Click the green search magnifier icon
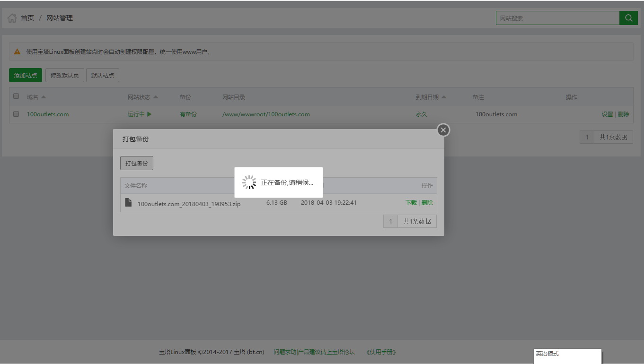This screenshot has height=364, width=644. (629, 17)
